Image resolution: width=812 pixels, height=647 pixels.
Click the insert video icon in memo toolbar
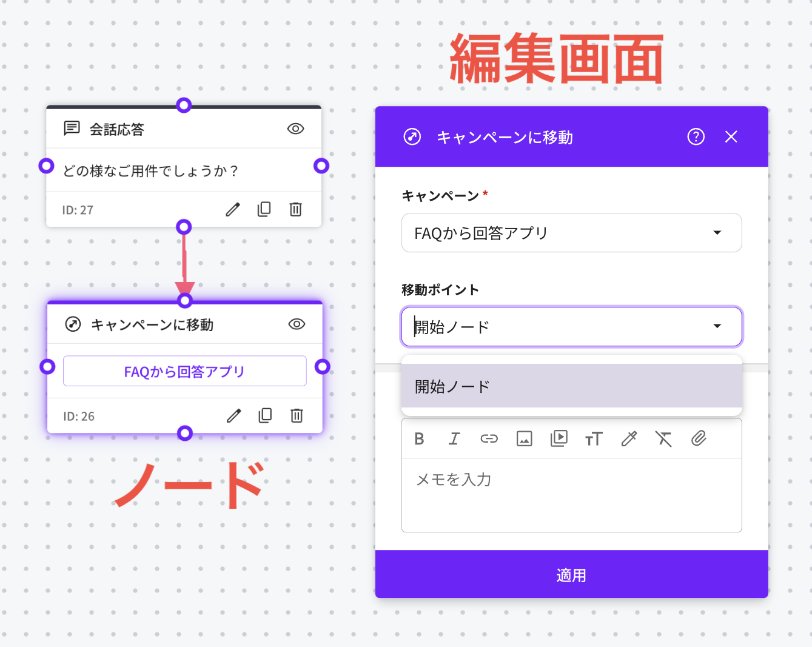click(559, 438)
